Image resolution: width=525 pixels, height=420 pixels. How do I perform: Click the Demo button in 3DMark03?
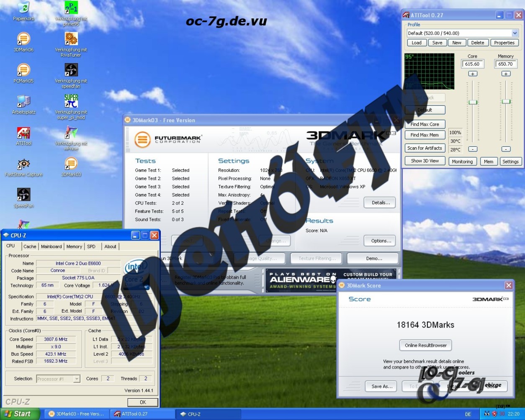(373, 259)
